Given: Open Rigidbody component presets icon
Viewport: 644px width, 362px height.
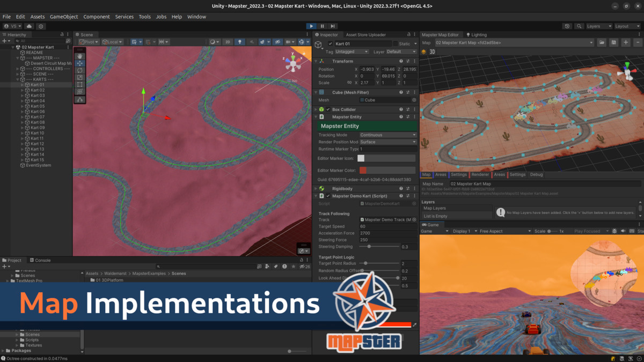Looking at the screenshot, I should pyautogui.click(x=408, y=189).
